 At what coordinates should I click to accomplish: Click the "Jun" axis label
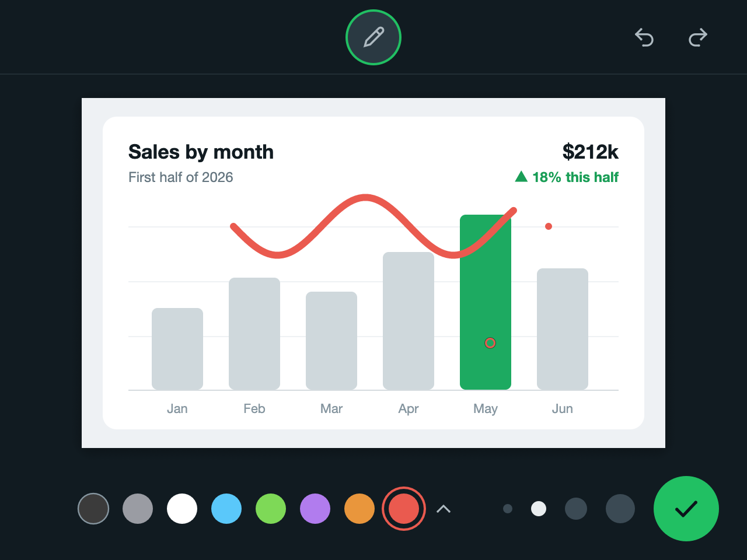(563, 409)
